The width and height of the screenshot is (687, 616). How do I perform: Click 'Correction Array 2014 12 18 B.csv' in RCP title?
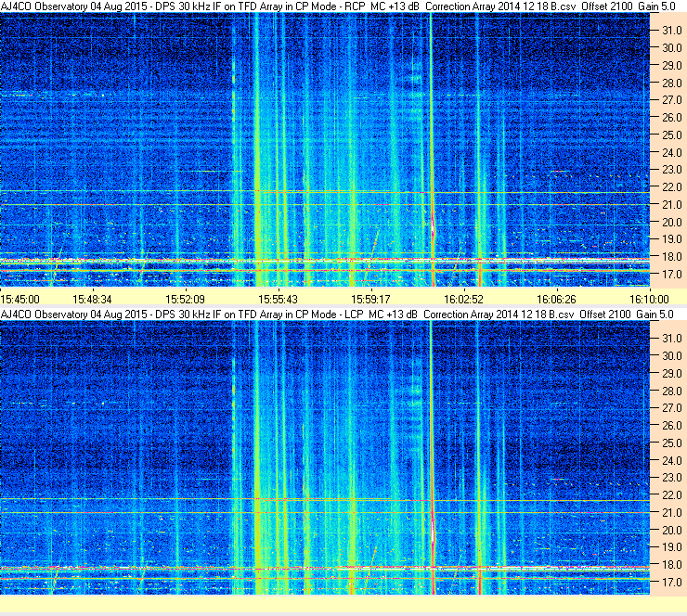pos(500,6)
